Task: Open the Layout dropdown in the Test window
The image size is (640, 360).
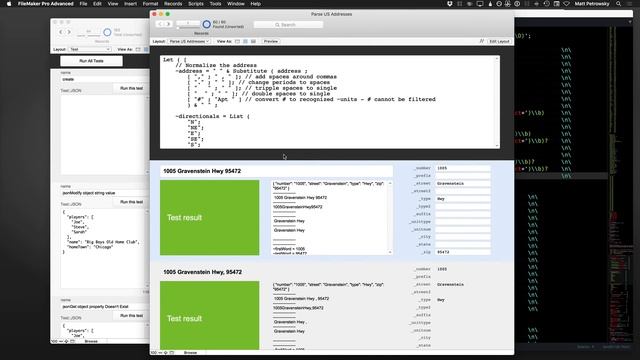Action: (x=89, y=49)
